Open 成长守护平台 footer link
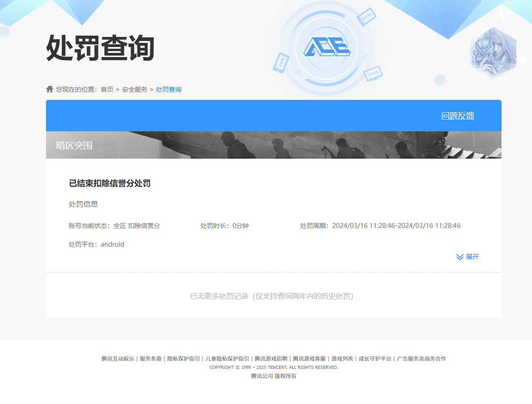 pyautogui.click(x=375, y=359)
